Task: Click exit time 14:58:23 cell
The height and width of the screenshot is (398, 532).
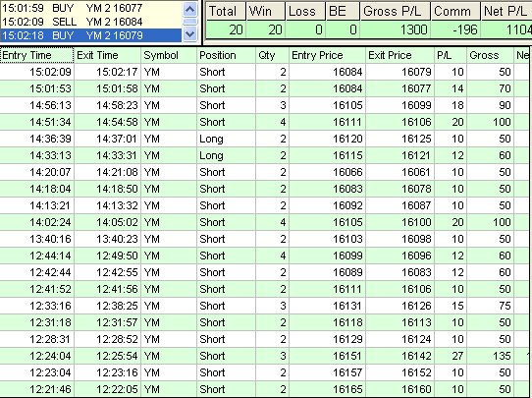Action: 107,105
